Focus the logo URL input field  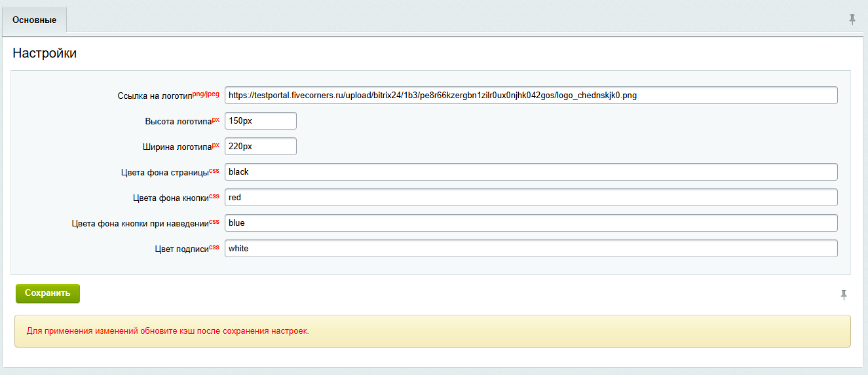click(x=531, y=96)
